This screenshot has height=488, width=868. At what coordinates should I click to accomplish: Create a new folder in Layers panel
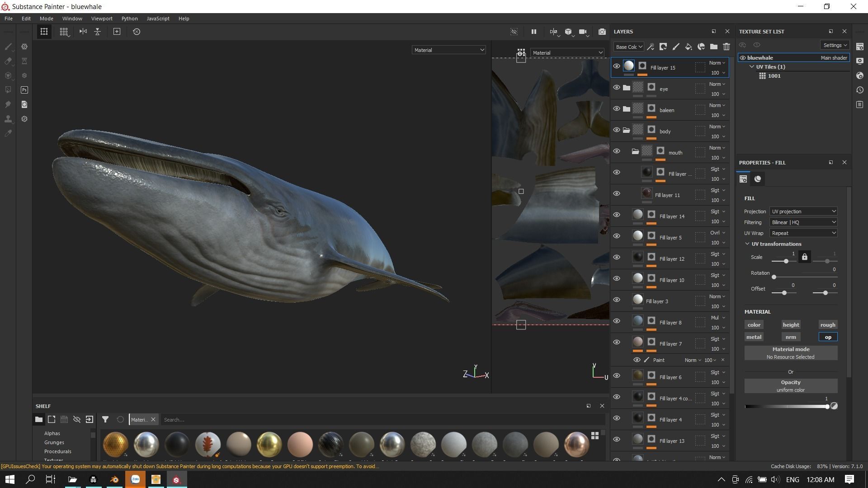click(714, 47)
